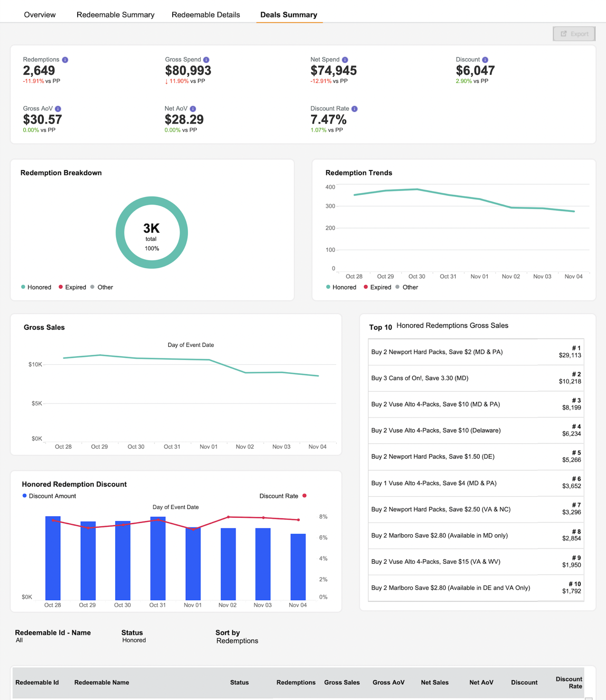This screenshot has height=700, width=606.
Task: Click the Net AoV info icon
Action: coord(193,109)
